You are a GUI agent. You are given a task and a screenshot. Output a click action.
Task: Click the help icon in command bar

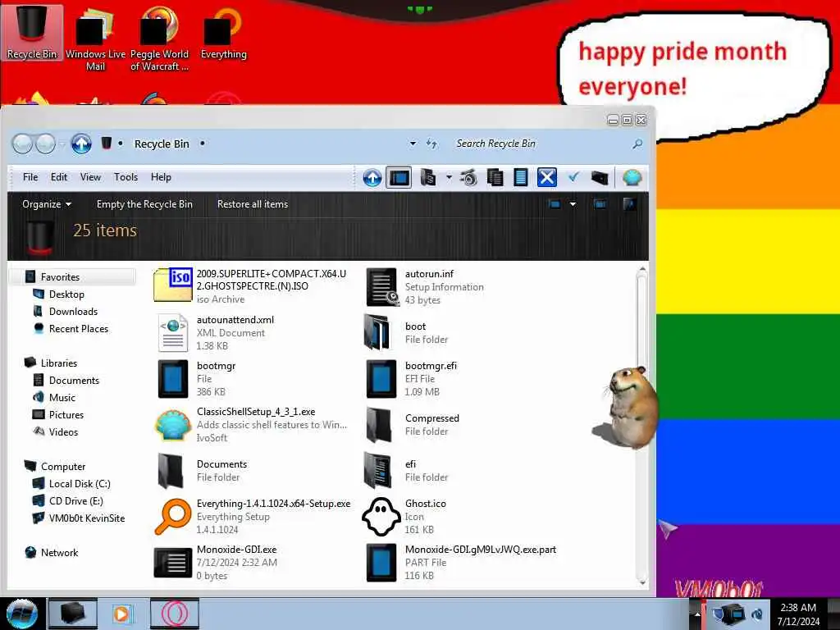pyautogui.click(x=629, y=204)
